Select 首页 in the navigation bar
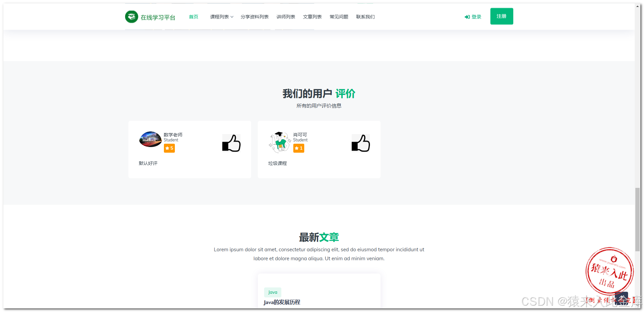644x312 pixels. tap(193, 17)
